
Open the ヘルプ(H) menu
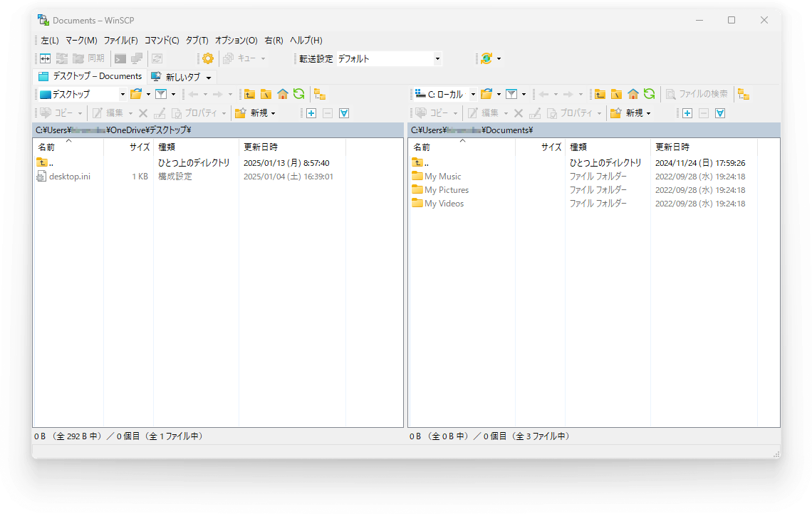coord(306,41)
